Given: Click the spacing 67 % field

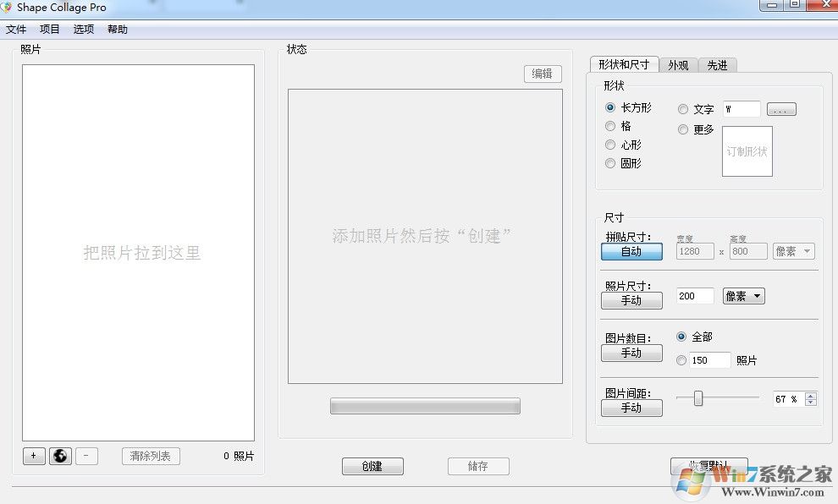Looking at the screenshot, I should pos(788,399).
